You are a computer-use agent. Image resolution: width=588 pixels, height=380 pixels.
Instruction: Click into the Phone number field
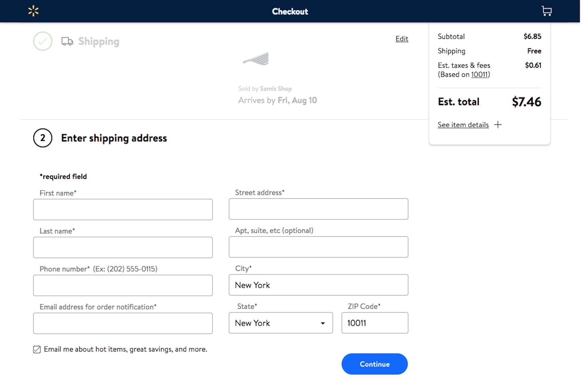tap(123, 286)
